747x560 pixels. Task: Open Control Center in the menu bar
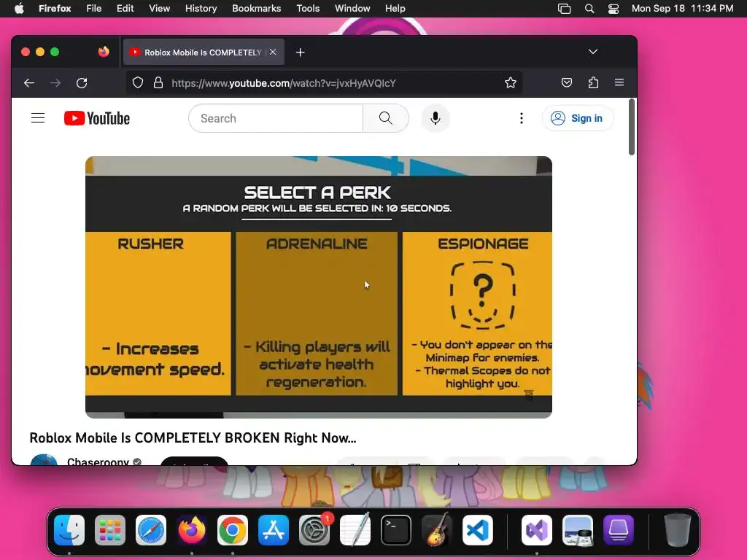(x=614, y=9)
